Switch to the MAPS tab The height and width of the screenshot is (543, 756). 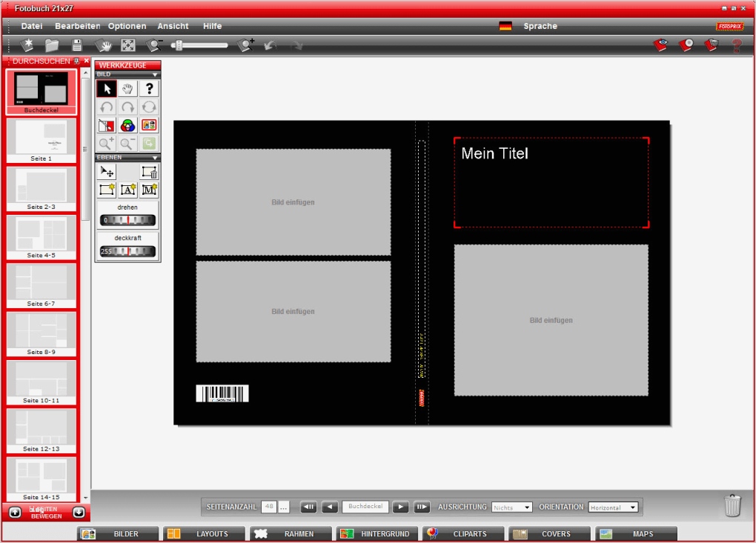637,534
